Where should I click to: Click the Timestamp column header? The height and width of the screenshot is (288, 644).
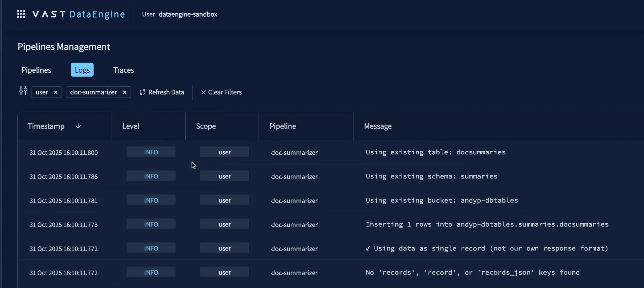pos(65,126)
